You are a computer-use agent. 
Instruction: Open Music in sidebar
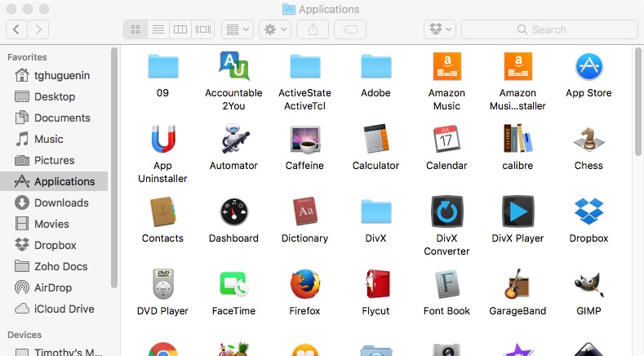[54, 140]
